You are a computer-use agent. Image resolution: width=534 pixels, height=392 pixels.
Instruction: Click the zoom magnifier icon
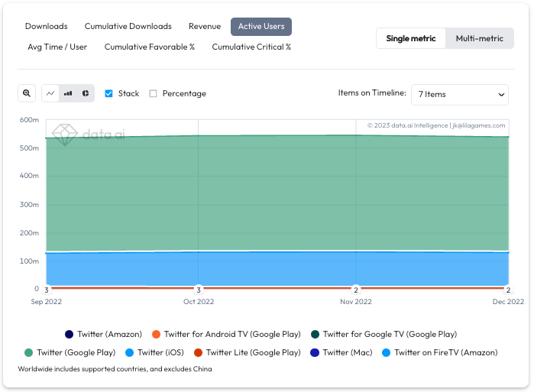[27, 93]
